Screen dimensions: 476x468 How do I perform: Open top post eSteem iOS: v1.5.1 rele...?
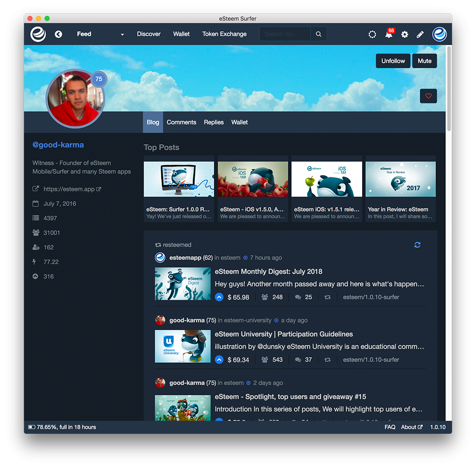tap(327, 189)
